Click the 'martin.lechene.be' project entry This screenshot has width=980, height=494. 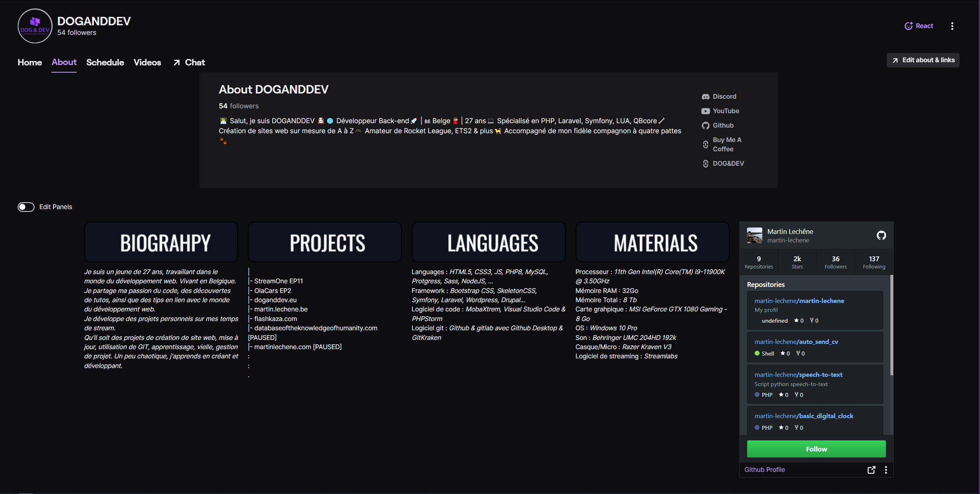coord(281,309)
